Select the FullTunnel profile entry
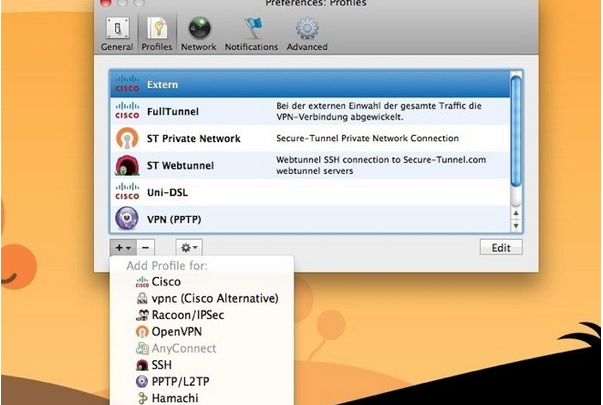 click(x=310, y=110)
